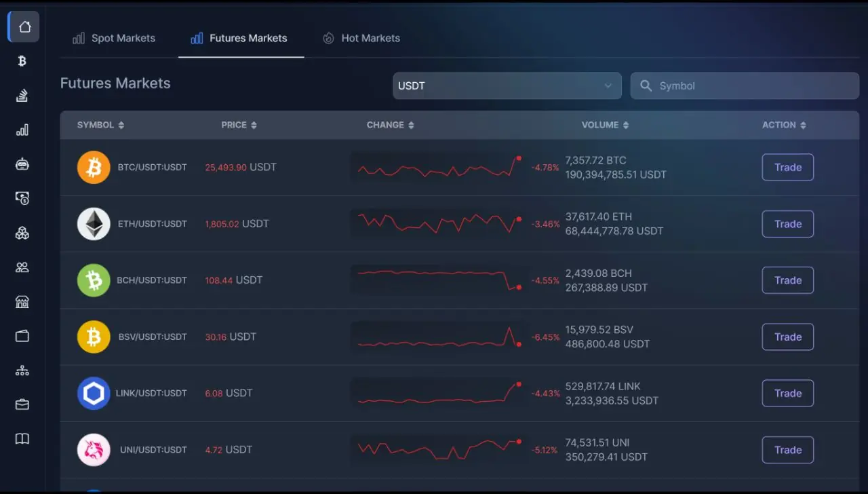Click the Uniswap unicorn logo
The image size is (868, 494).
coord(94,450)
